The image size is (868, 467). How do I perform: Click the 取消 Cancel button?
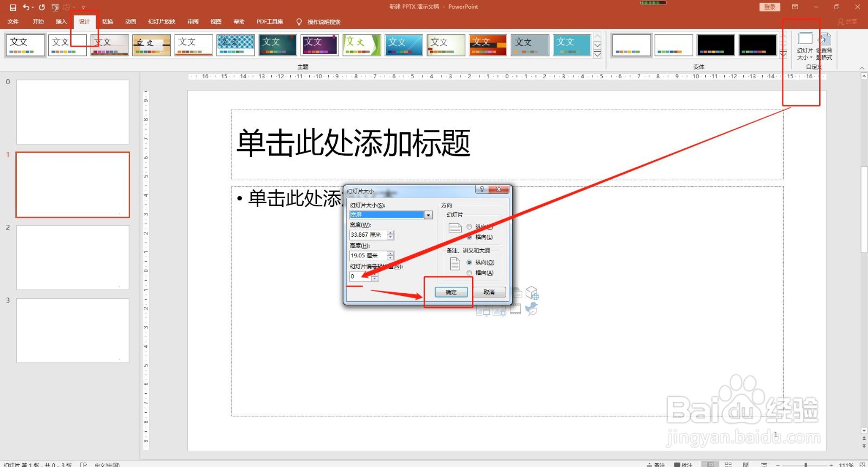[x=489, y=292]
